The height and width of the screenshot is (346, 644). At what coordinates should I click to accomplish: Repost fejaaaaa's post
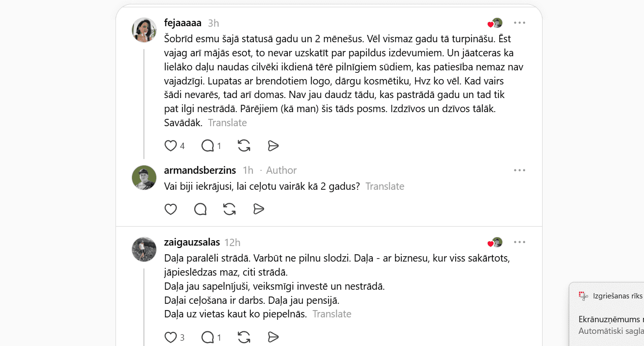[244, 146]
